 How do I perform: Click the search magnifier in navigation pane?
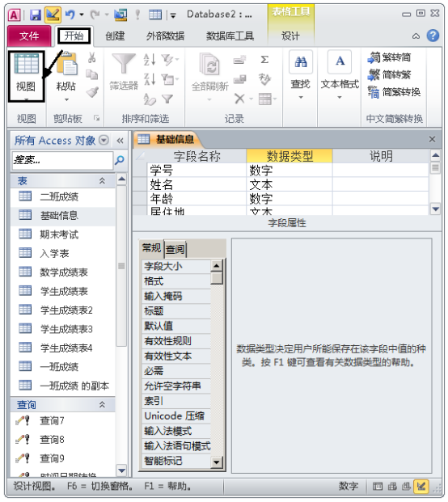[x=120, y=160]
